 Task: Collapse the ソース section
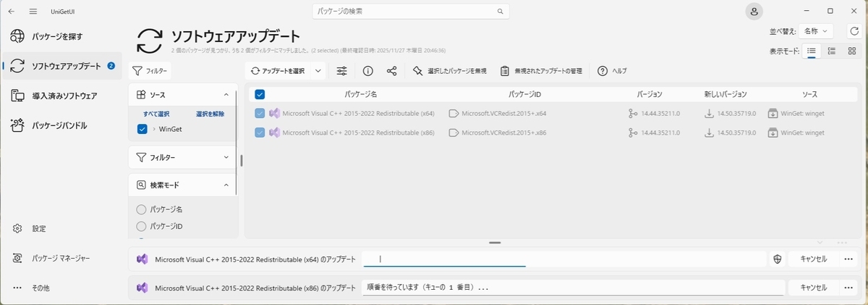226,95
